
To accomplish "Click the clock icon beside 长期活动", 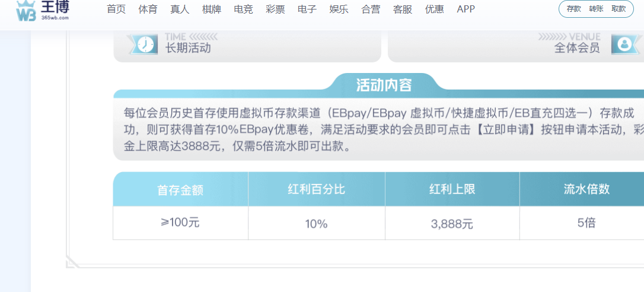I will [x=143, y=45].
